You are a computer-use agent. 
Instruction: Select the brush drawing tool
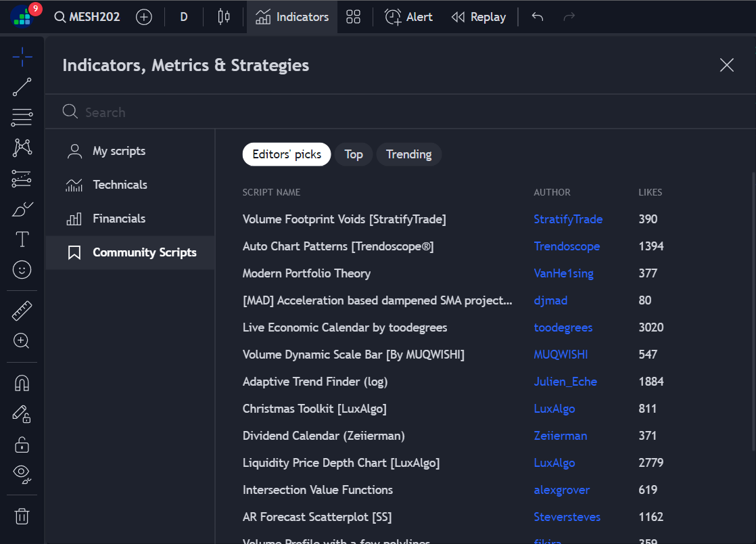tap(22, 209)
